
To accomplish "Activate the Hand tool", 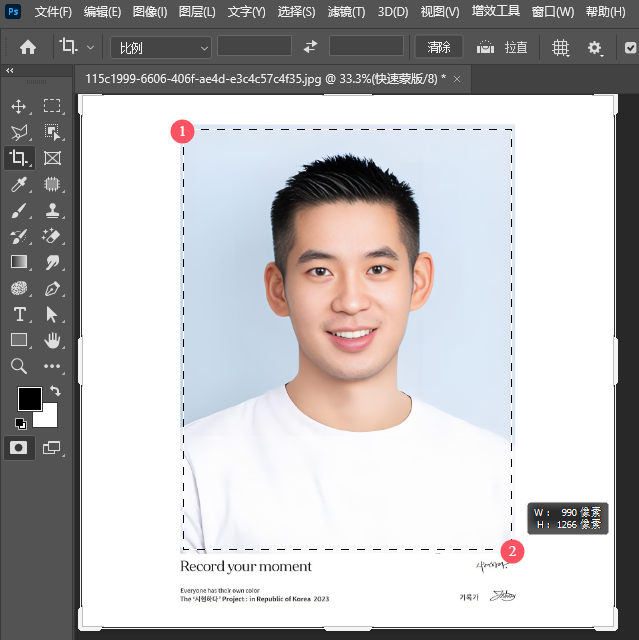I will pos(52,341).
